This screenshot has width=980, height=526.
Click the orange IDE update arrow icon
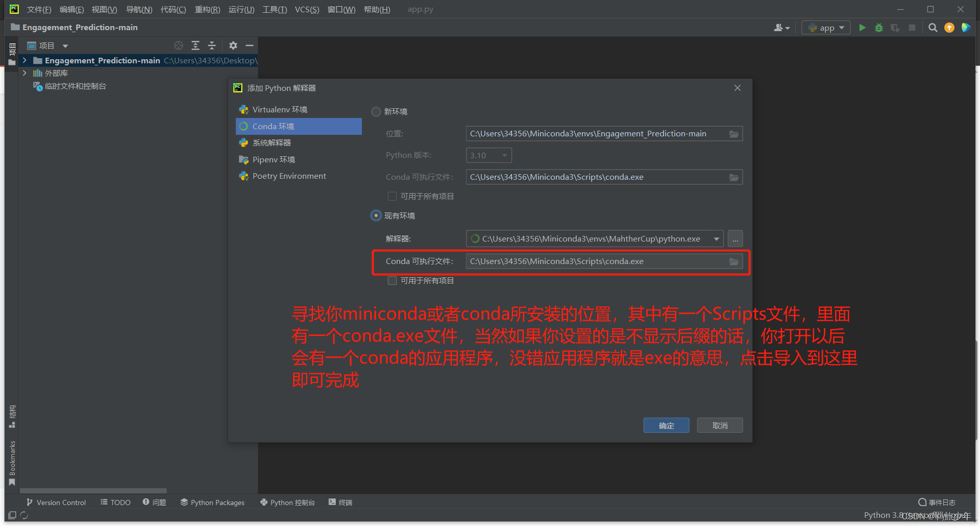click(x=949, y=28)
